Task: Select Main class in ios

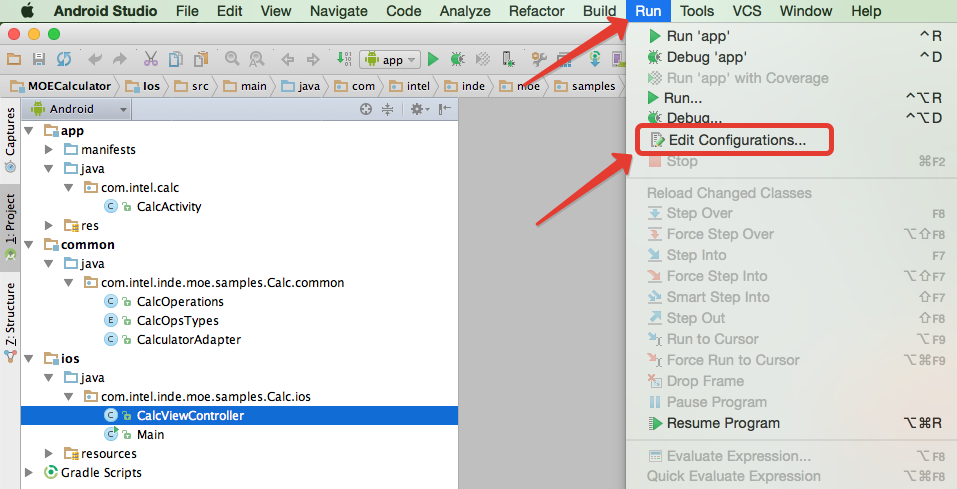Action: [150, 435]
